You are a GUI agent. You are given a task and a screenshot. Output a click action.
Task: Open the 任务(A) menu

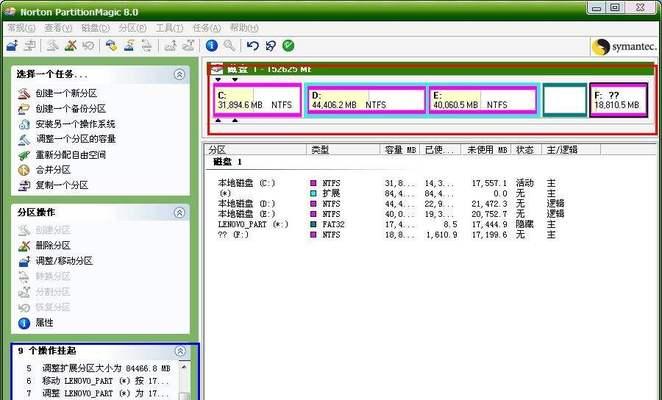point(206,28)
